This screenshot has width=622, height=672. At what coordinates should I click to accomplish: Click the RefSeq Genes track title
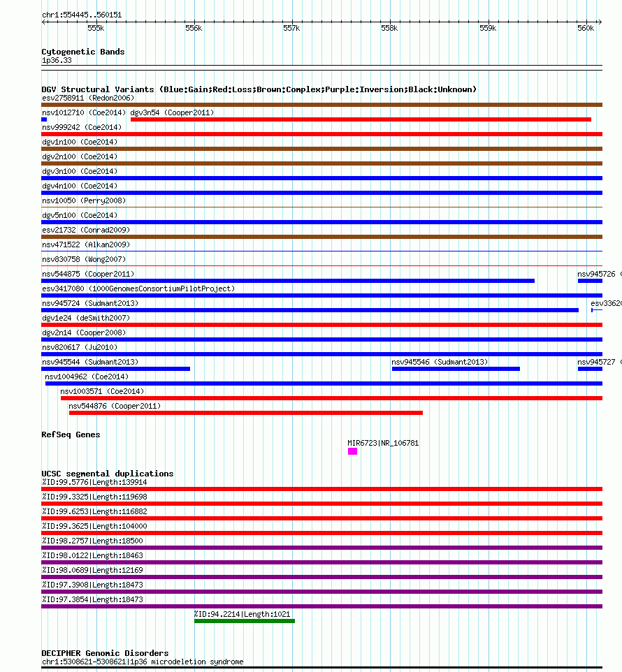click(x=71, y=434)
